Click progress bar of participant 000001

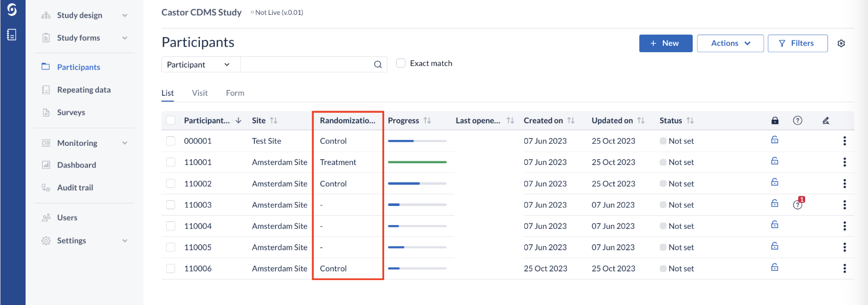pos(417,141)
